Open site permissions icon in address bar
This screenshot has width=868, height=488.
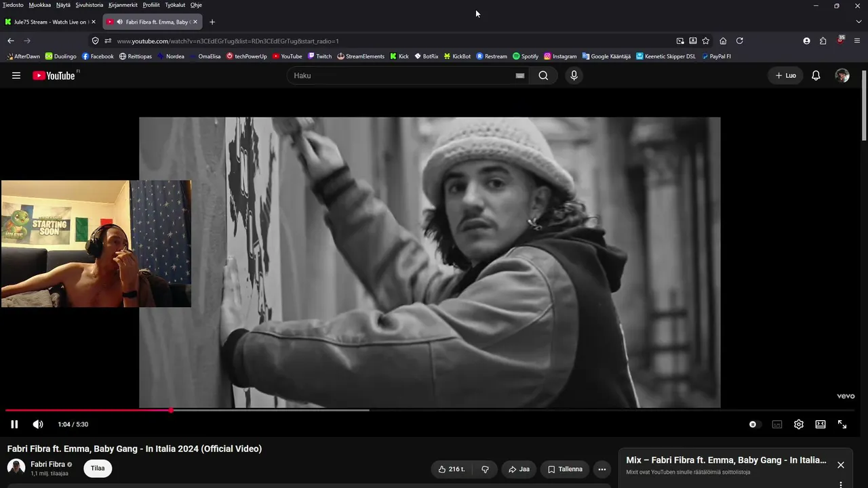(x=108, y=41)
